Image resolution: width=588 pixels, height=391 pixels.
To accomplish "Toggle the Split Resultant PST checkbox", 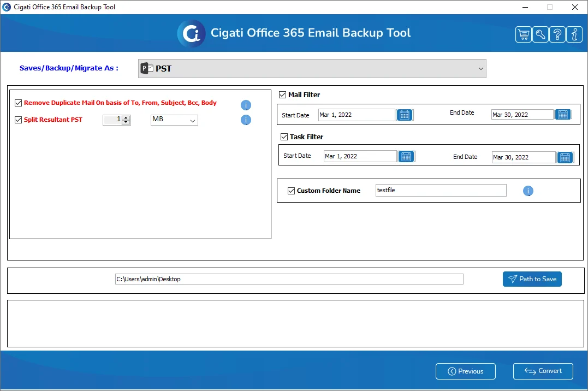I will point(18,120).
